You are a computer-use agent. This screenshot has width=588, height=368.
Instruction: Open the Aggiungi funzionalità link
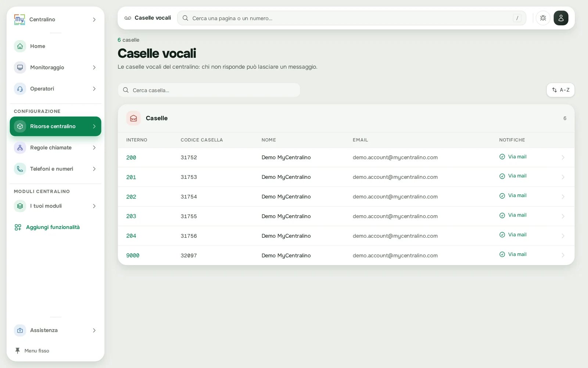[53, 227]
